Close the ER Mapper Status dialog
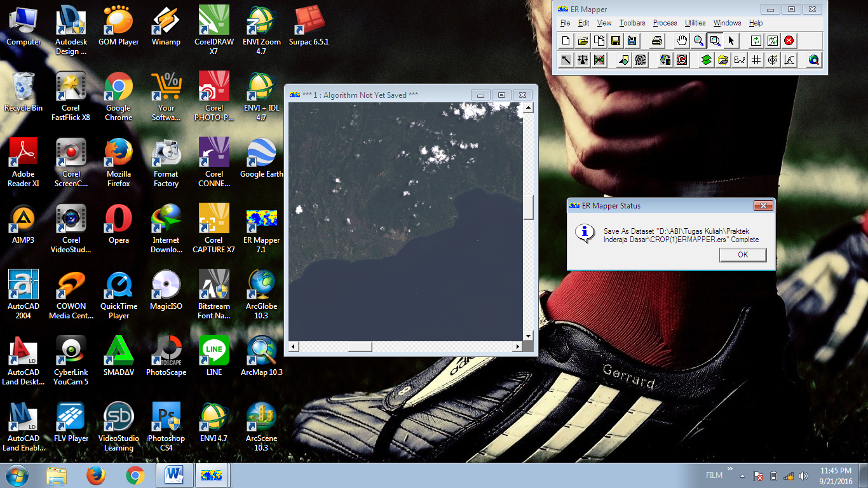This screenshot has width=868, height=488. (763, 206)
